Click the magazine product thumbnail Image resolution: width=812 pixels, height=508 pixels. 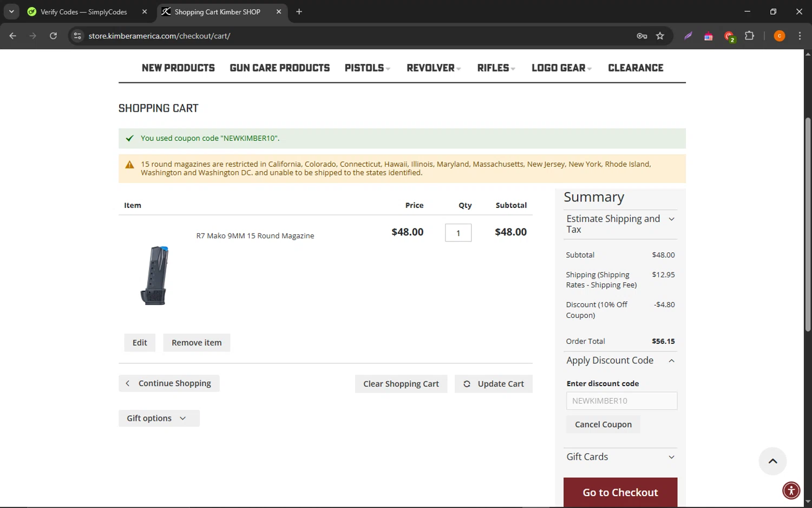pyautogui.click(x=155, y=275)
